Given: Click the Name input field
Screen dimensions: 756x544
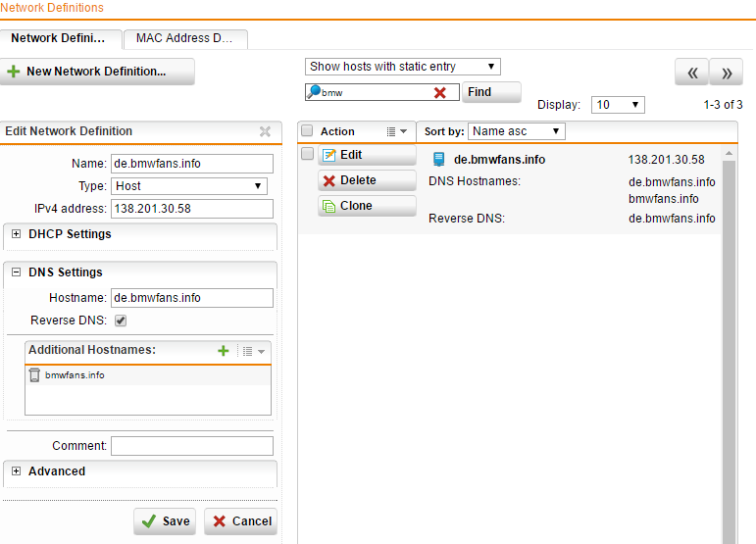Looking at the screenshot, I should click(192, 164).
